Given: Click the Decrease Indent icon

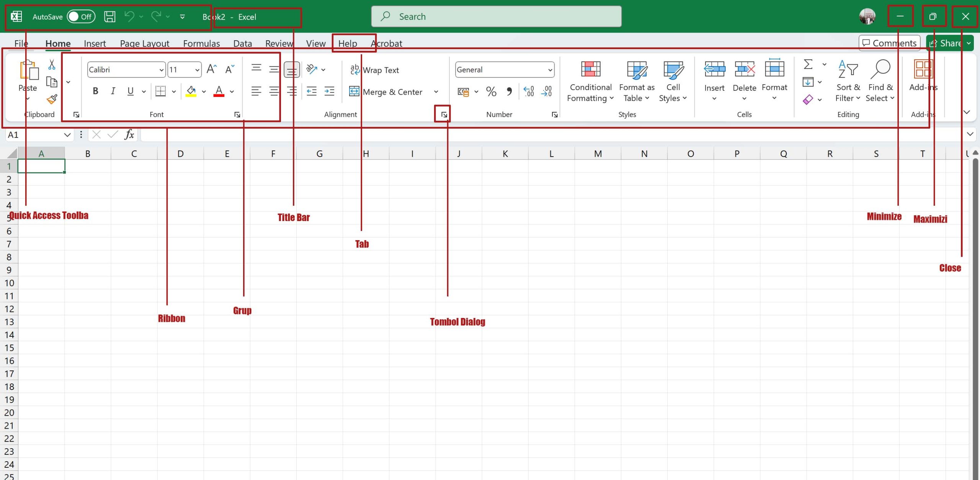Looking at the screenshot, I should [312, 91].
